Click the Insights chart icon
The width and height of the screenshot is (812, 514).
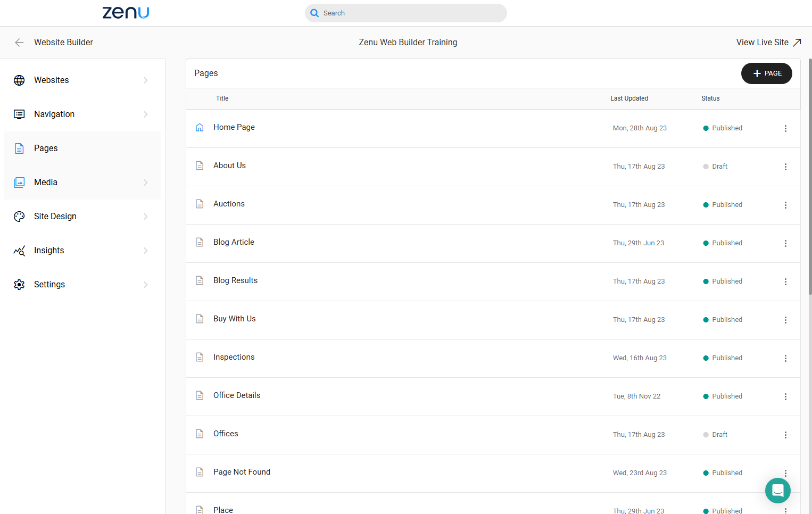click(x=19, y=251)
